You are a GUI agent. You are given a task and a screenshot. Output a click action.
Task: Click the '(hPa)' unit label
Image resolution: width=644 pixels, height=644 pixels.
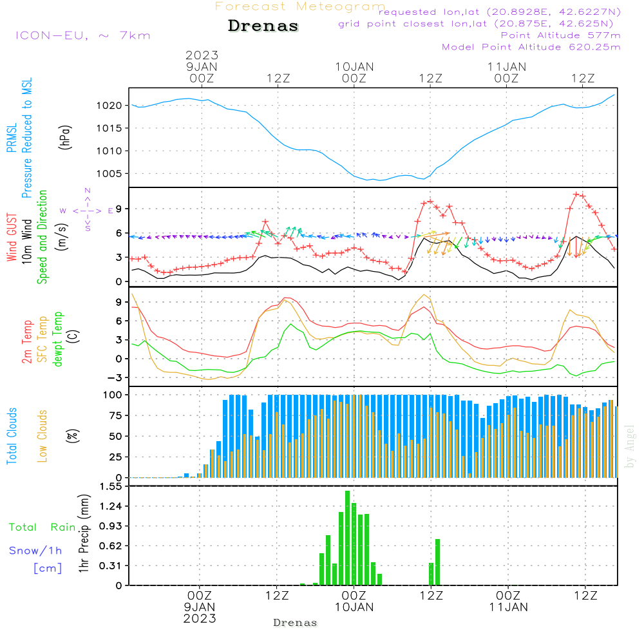(65, 137)
